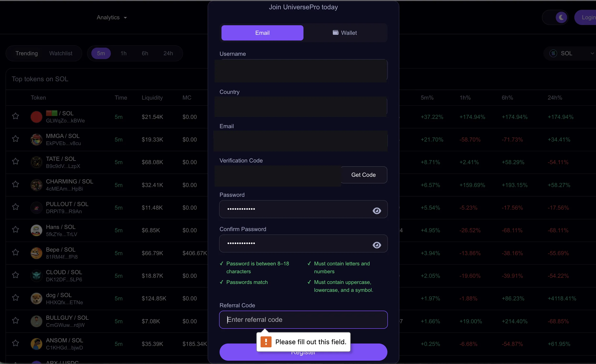
Task: Favorite the Hans / SOL token star
Action: point(15,229)
